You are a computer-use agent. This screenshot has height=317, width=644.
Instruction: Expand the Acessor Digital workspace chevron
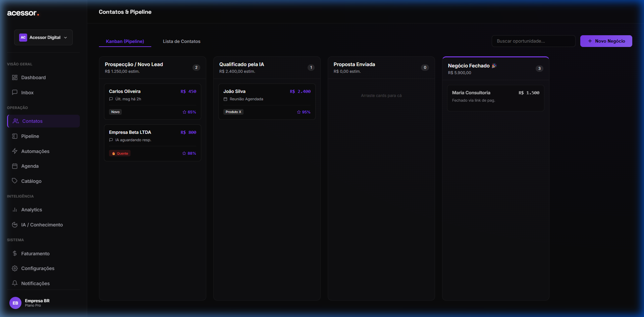tap(65, 38)
